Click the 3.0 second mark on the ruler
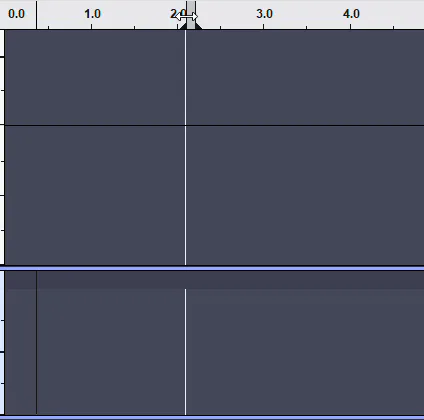The height and width of the screenshot is (420, 424). pos(264,14)
